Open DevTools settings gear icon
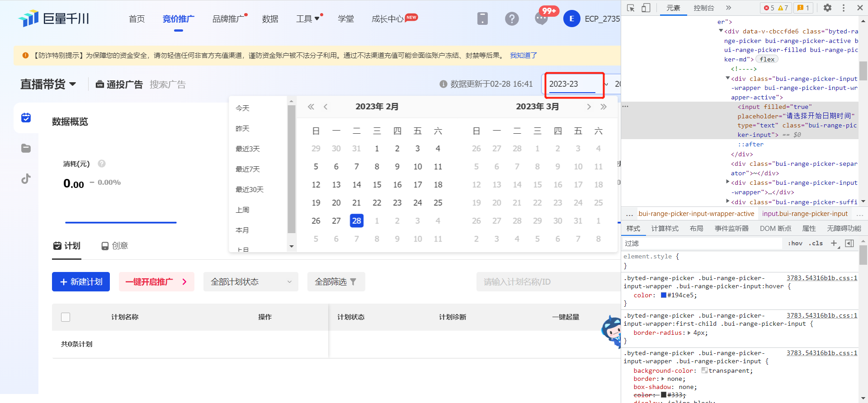Screen dimensions: 868x403 [x=827, y=8]
